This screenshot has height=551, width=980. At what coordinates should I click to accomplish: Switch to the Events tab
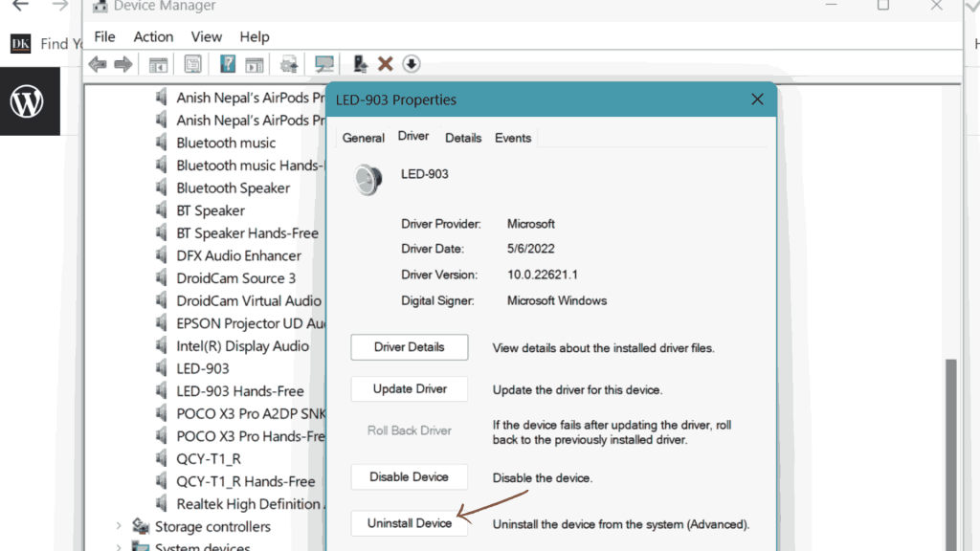tap(513, 138)
